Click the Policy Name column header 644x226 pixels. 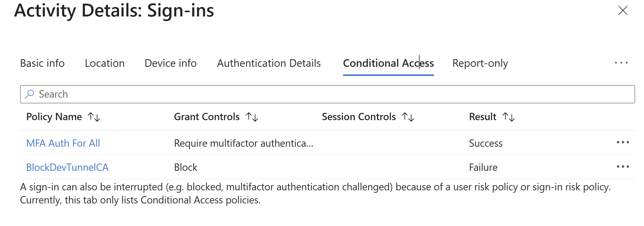point(54,117)
